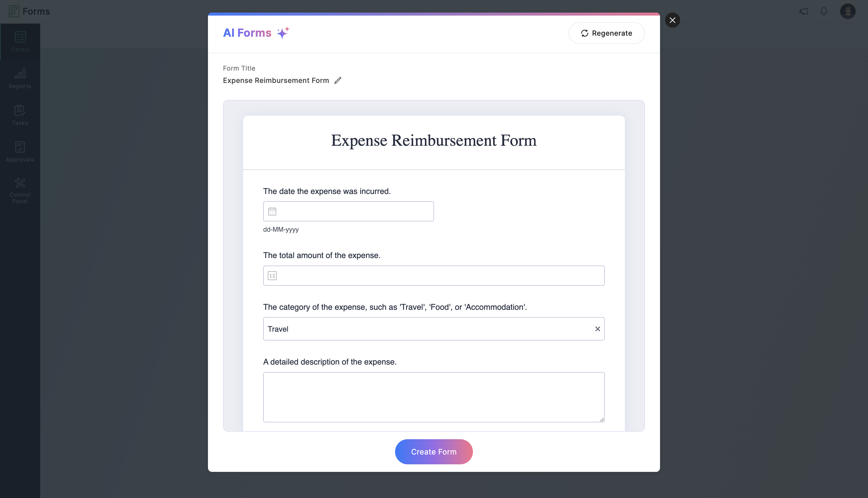Click the calendar icon in date field
Image resolution: width=868 pixels, height=498 pixels.
[273, 211]
